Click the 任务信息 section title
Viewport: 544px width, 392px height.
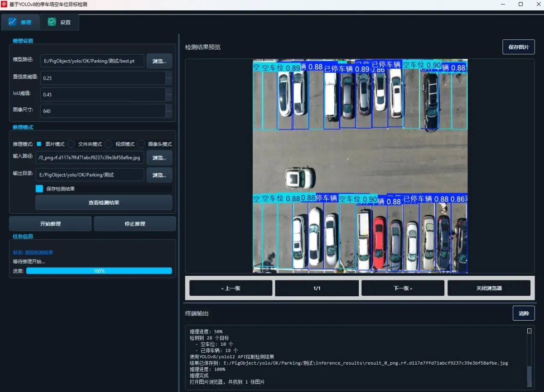pyautogui.click(x=23, y=236)
